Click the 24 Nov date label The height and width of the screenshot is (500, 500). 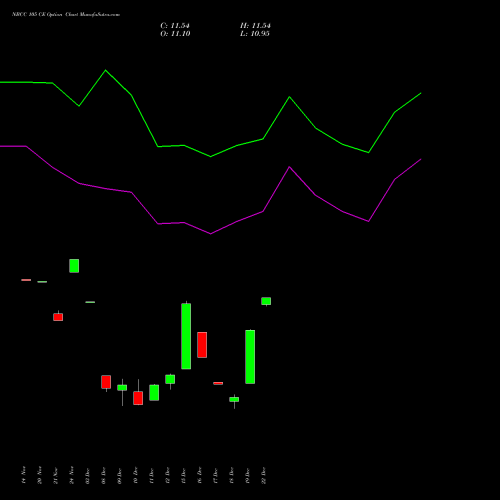[71, 475]
